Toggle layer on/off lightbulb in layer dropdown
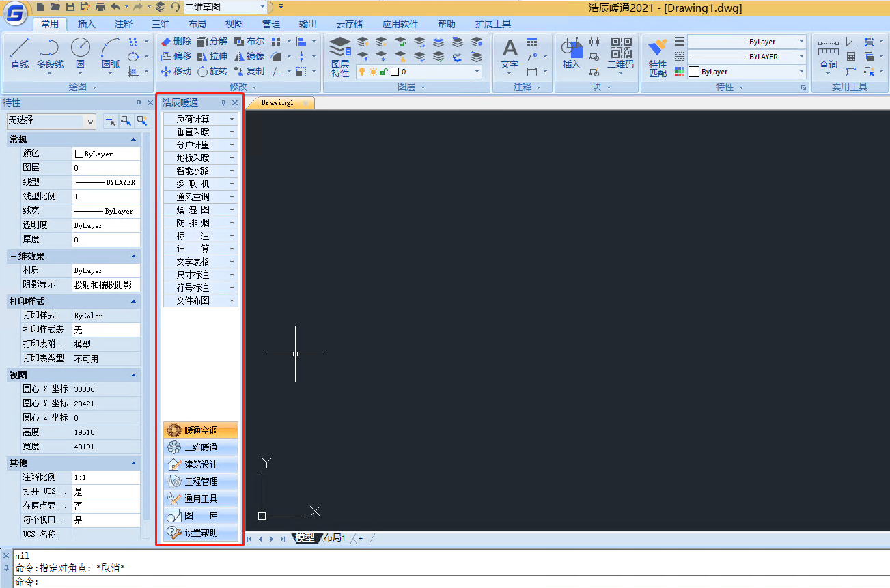The image size is (890, 588). coord(363,71)
